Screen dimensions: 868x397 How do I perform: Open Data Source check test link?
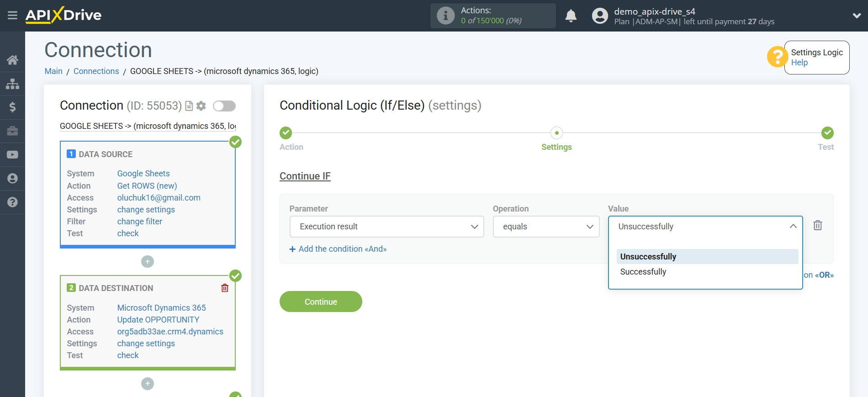click(x=128, y=233)
